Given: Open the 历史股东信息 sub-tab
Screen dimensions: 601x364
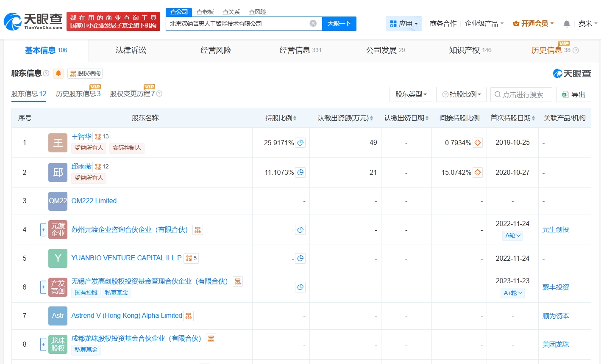Looking at the screenshot, I should 78,94.
